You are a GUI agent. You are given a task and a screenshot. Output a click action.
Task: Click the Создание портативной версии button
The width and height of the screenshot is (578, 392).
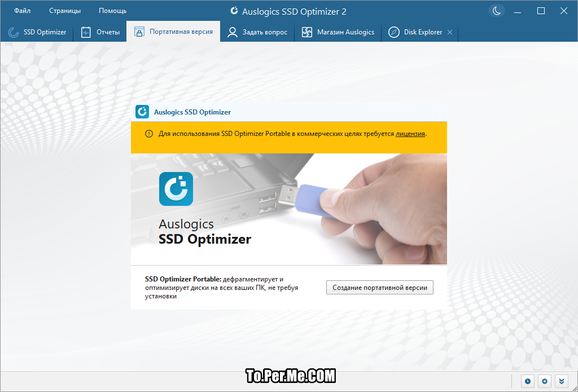point(380,287)
